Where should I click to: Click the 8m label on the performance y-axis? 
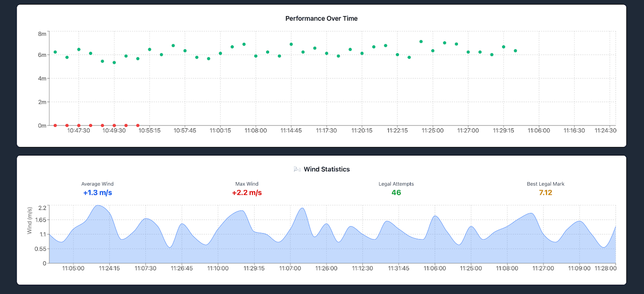pyautogui.click(x=42, y=34)
